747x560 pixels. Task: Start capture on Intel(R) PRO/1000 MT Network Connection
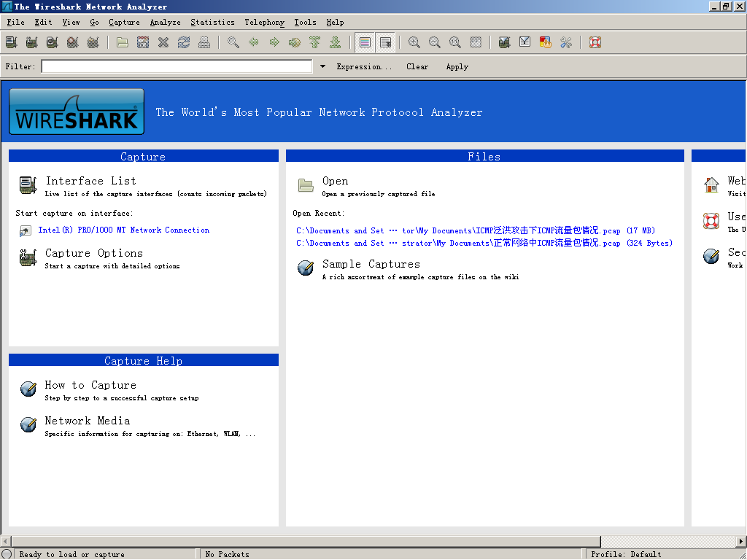[124, 230]
